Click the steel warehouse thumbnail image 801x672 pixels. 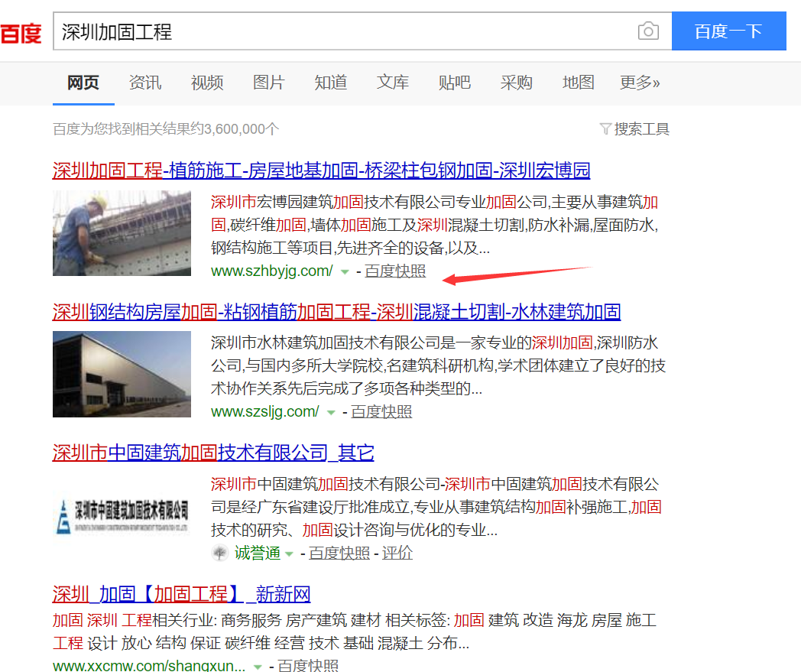point(122,374)
